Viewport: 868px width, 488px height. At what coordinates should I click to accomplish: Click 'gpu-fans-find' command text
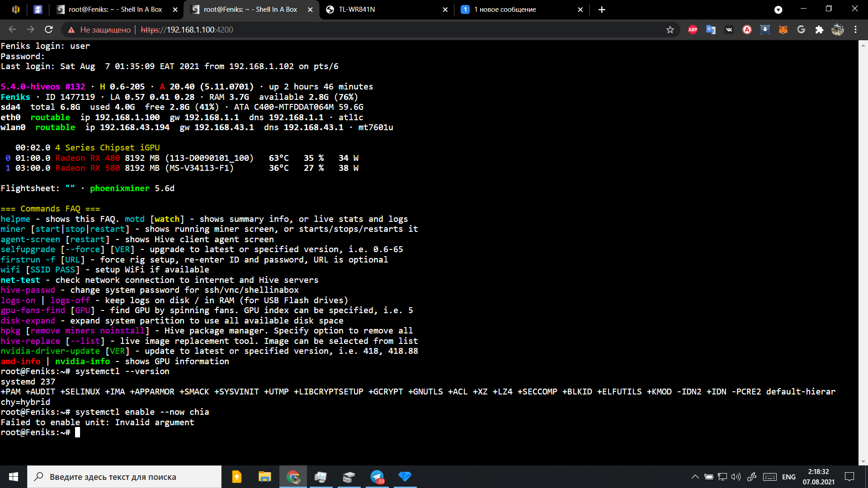point(33,310)
